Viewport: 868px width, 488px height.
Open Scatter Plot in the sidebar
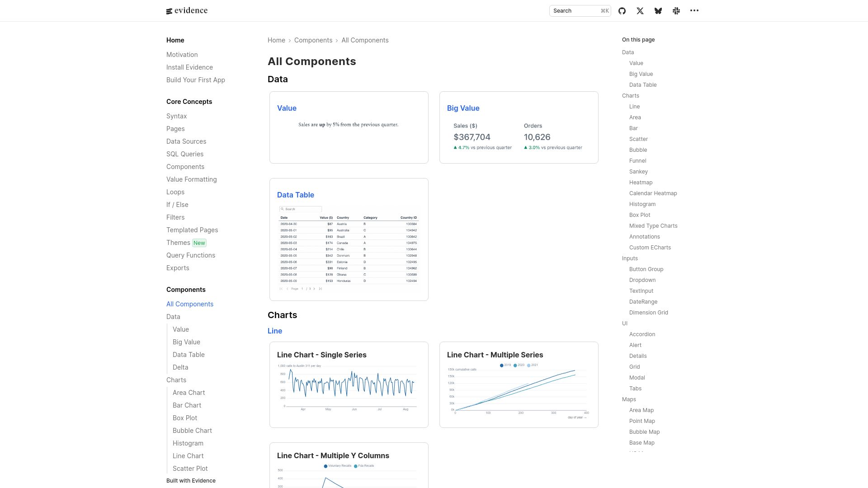pyautogui.click(x=190, y=469)
